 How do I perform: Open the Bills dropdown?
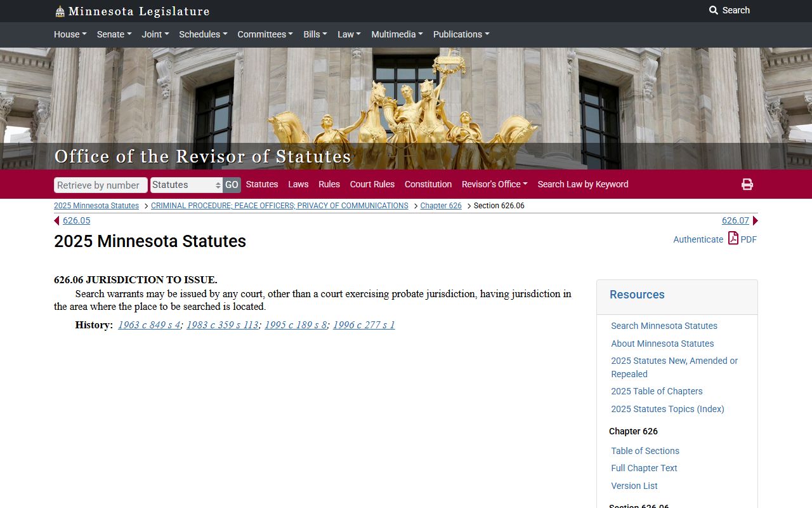click(315, 34)
